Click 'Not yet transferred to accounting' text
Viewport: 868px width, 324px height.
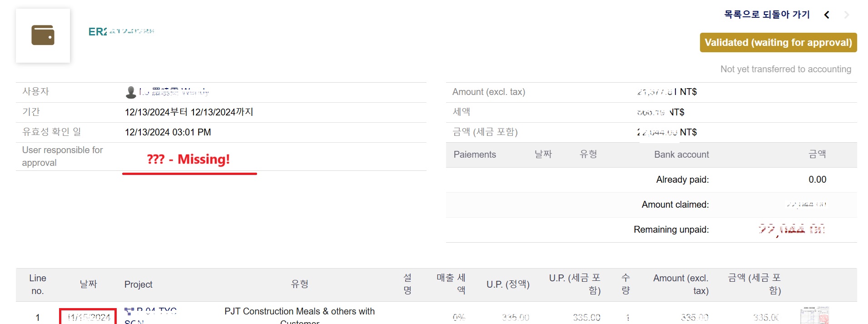[785, 69]
